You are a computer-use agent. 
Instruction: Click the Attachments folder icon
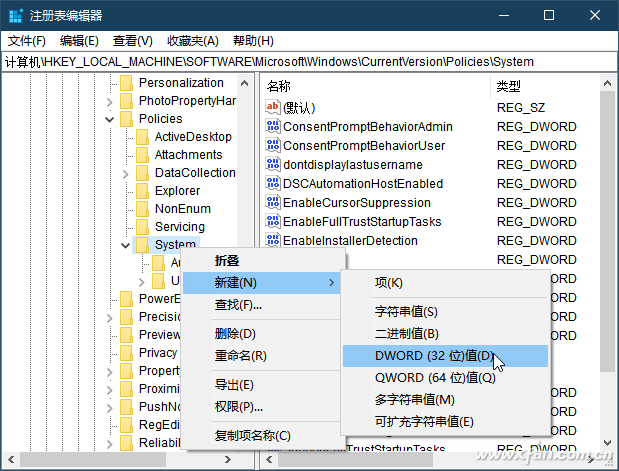click(142, 155)
